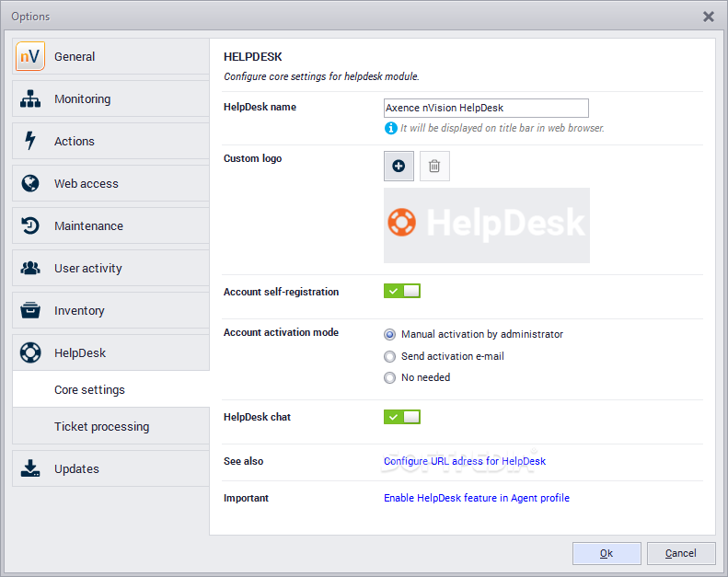The height and width of the screenshot is (577, 728).
Task: Click the blue info icon under HelpDesk name
Action: point(391,128)
